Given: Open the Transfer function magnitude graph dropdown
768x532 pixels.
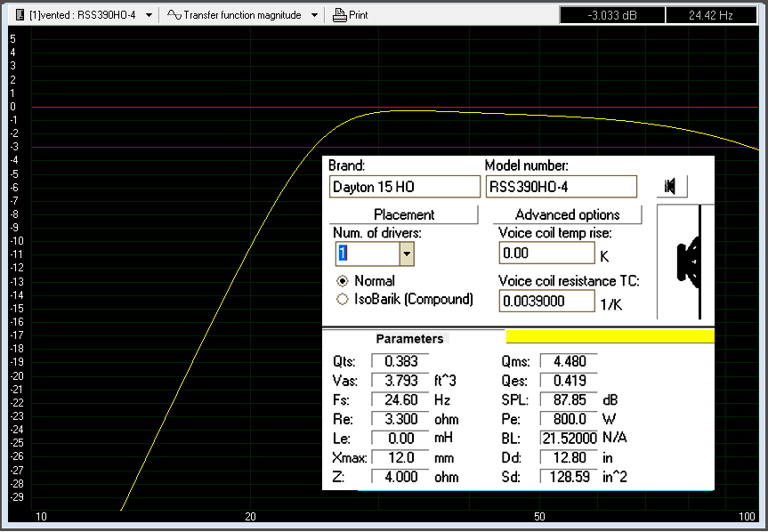Looking at the screenshot, I should point(314,15).
